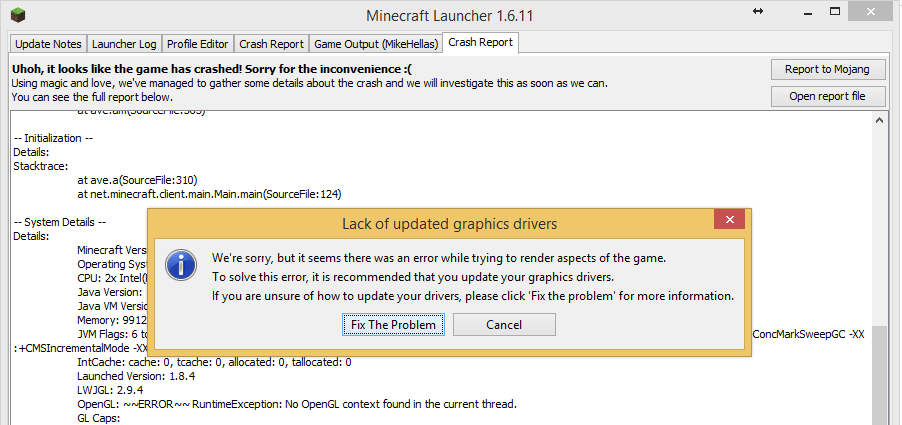Click the Open report file button

827,96
